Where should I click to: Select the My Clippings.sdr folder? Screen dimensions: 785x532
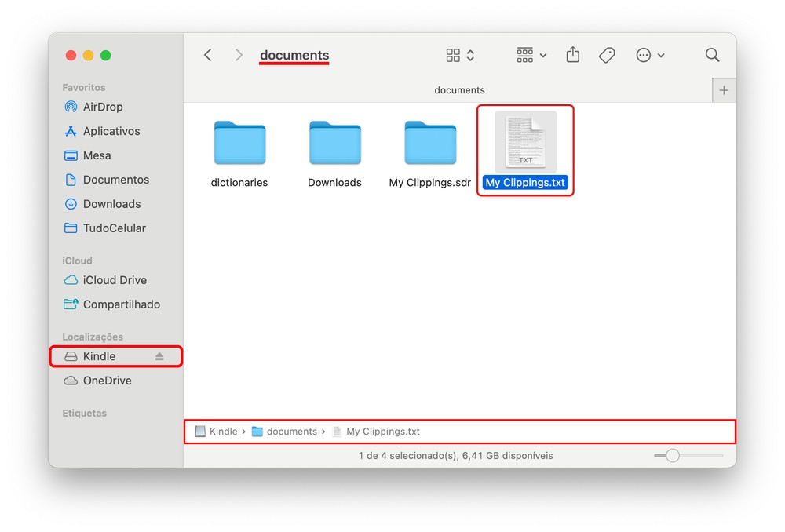(429, 144)
